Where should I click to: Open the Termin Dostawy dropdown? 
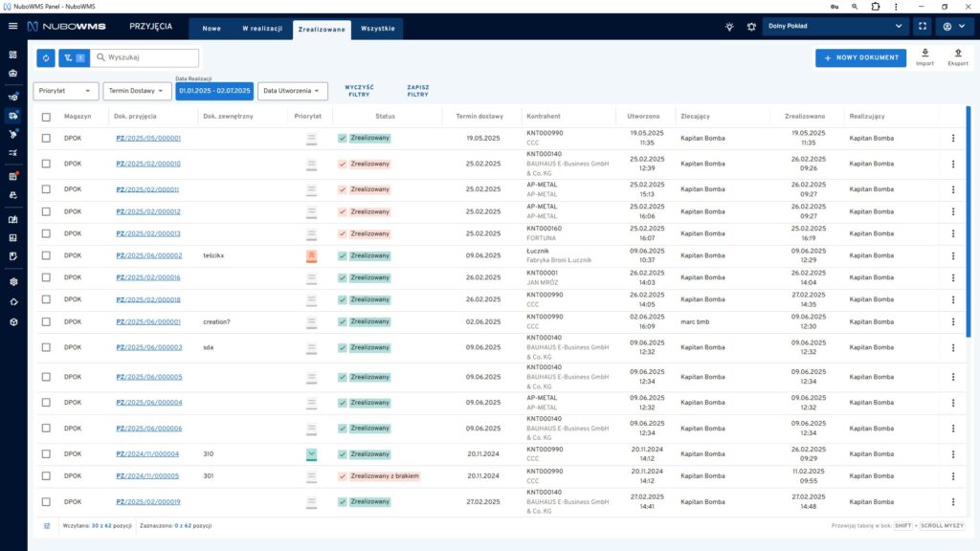pyautogui.click(x=137, y=91)
